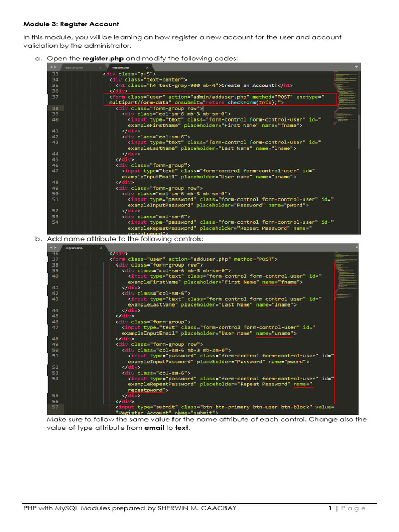Click underlined 'repeatpword' value in step b
This screenshot has height=532, width=399.
click(147, 390)
